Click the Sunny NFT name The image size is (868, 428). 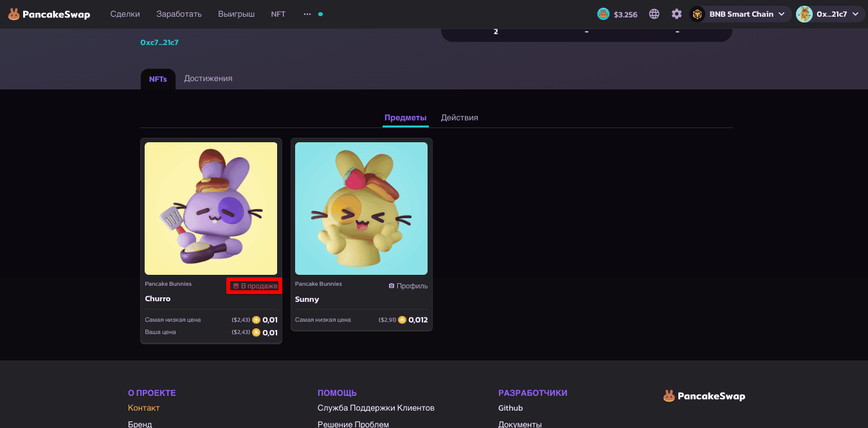point(307,299)
